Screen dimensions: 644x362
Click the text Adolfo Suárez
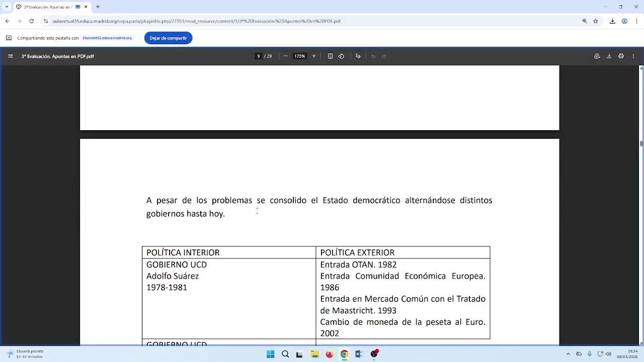(173, 276)
